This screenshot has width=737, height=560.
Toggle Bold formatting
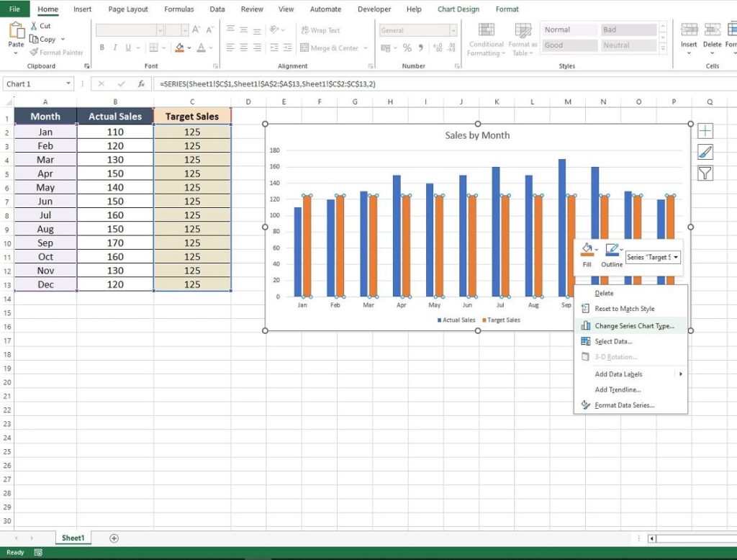pos(102,48)
